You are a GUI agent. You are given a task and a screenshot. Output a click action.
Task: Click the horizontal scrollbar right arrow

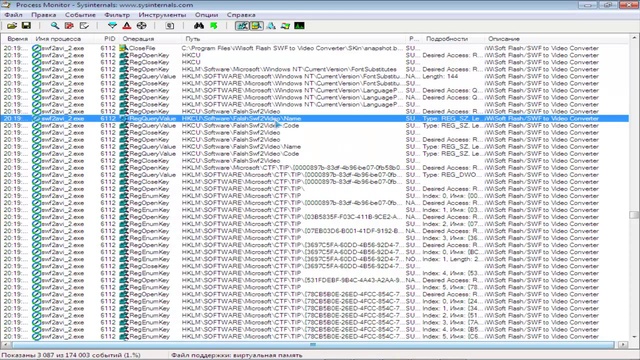click(x=623, y=345)
